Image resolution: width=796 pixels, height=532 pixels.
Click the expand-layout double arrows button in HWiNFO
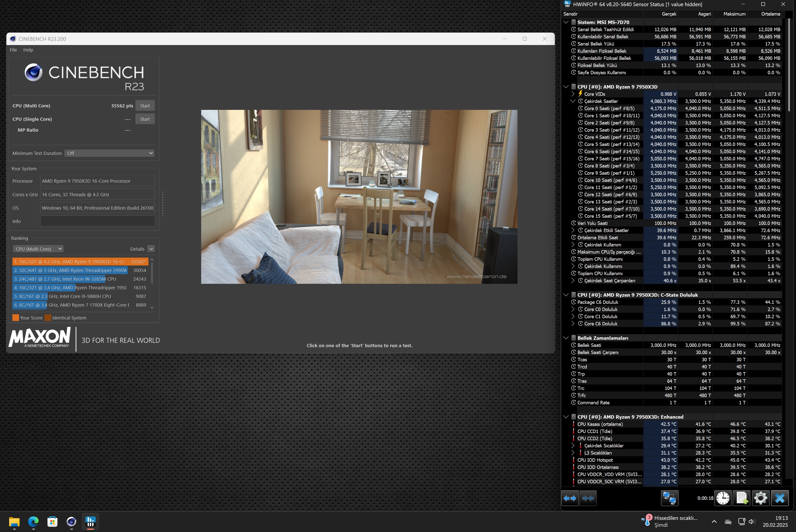pyautogui.click(x=570, y=498)
